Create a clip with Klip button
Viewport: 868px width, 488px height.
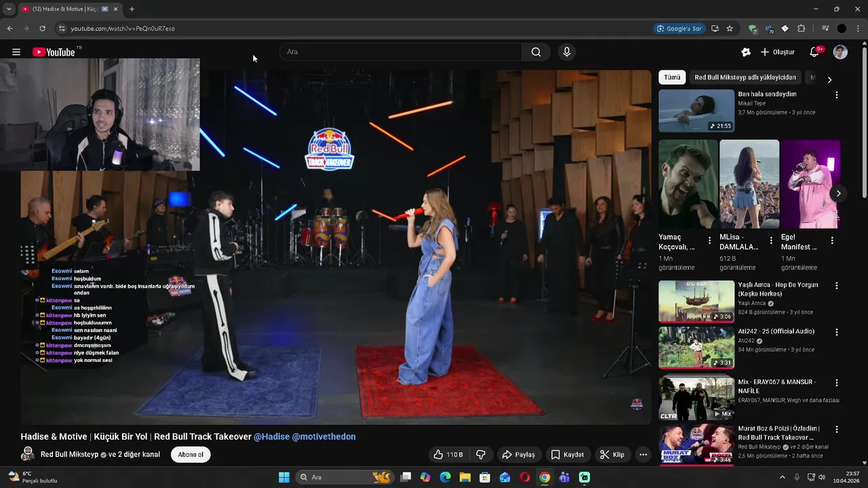click(612, 455)
